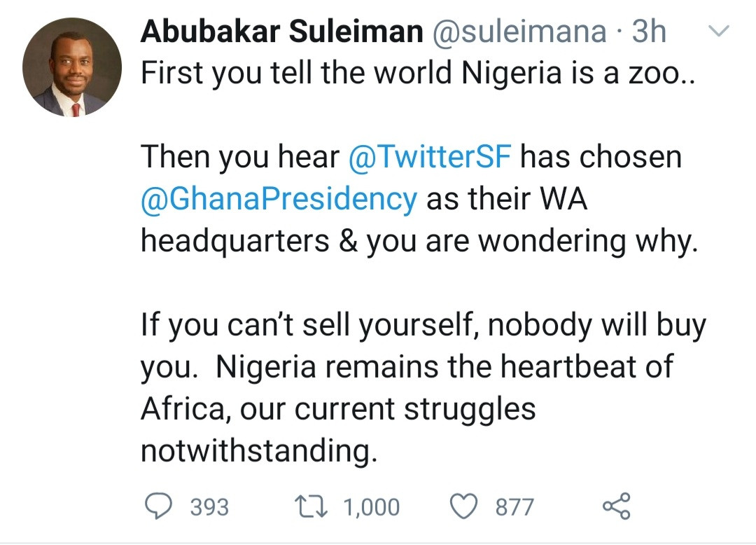
Task: Click the 393 replies count
Action: [209, 506]
